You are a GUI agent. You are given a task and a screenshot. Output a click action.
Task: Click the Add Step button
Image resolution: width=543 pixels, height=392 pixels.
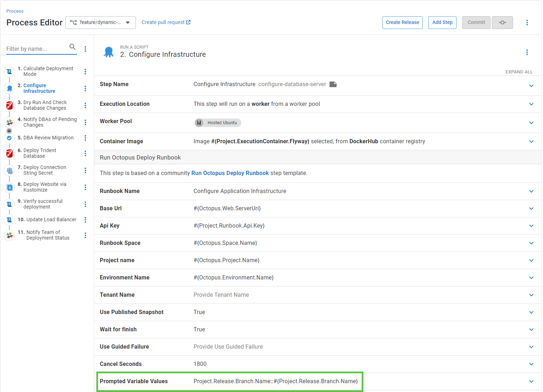click(x=442, y=23)
